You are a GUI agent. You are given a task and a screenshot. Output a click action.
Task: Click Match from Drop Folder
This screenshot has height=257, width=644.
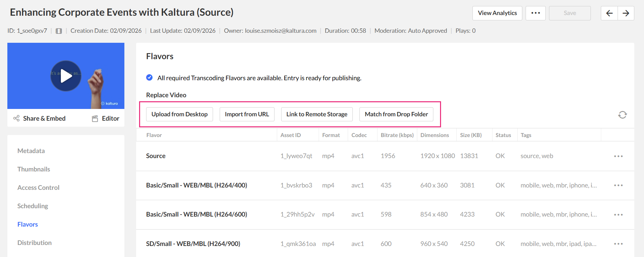[396, 114]
